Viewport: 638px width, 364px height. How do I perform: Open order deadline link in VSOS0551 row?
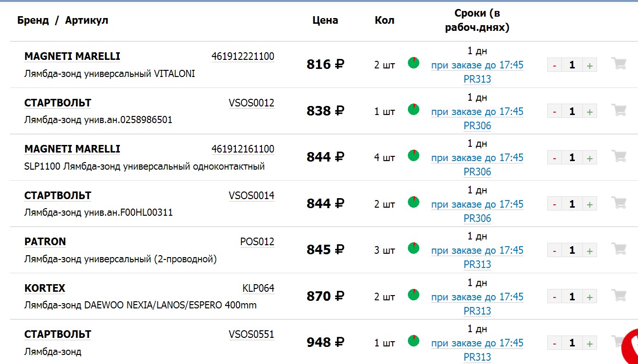477,343
